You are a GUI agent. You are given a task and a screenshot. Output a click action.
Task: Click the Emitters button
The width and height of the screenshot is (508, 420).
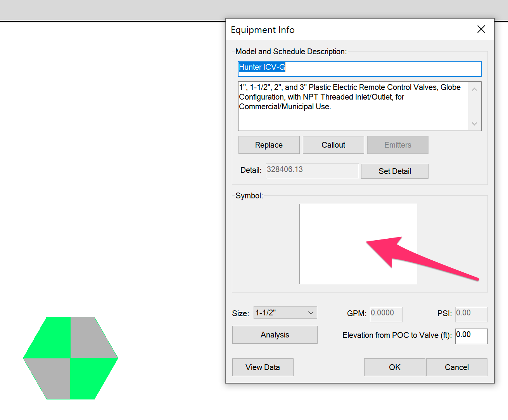[x=397, y=145]
